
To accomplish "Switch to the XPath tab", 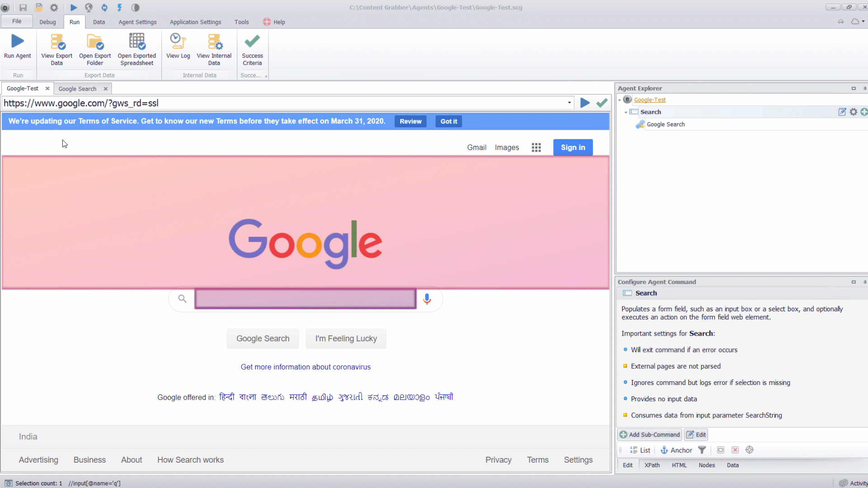I will coord(652,465).
